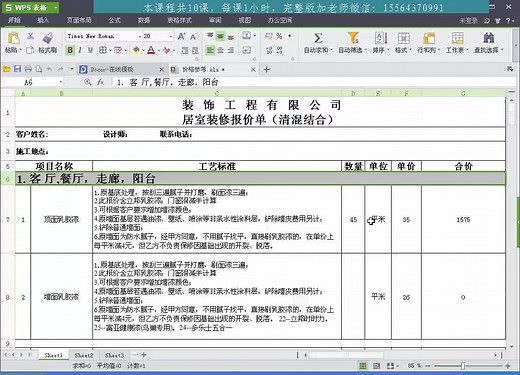Decrease font size with the smaller A icon
The width and height of the screenshot is (520, 375).
coord(193,36)
